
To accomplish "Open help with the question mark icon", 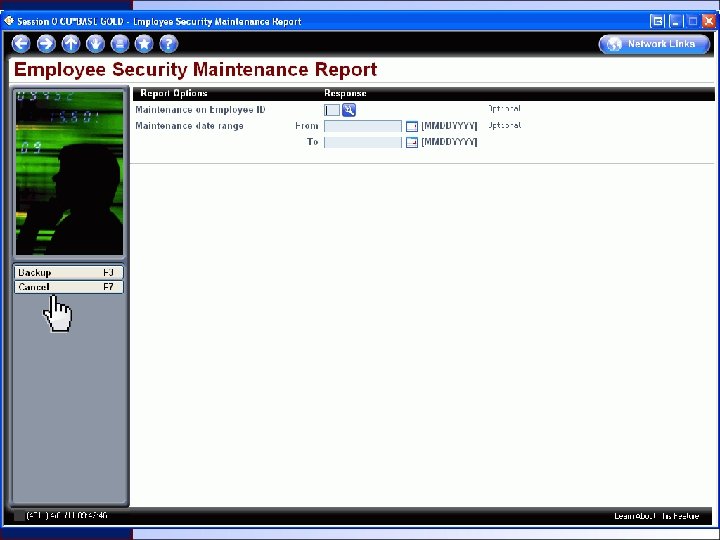I will tap(169, 44).
